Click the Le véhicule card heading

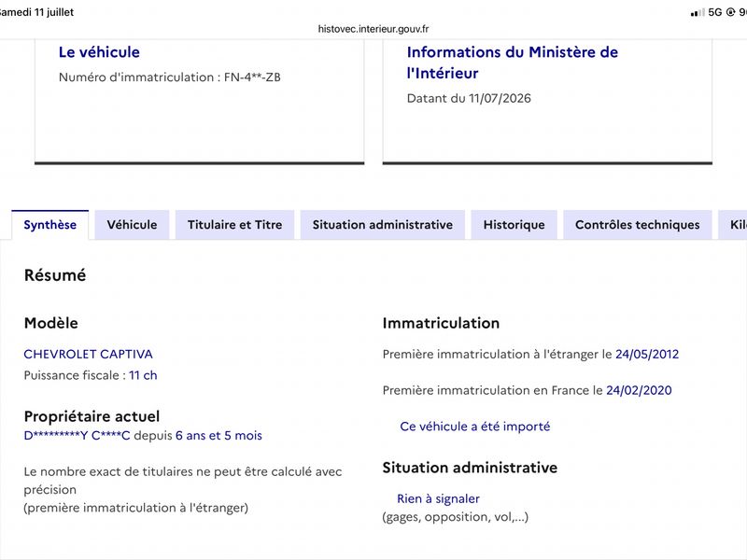point(99,52)
